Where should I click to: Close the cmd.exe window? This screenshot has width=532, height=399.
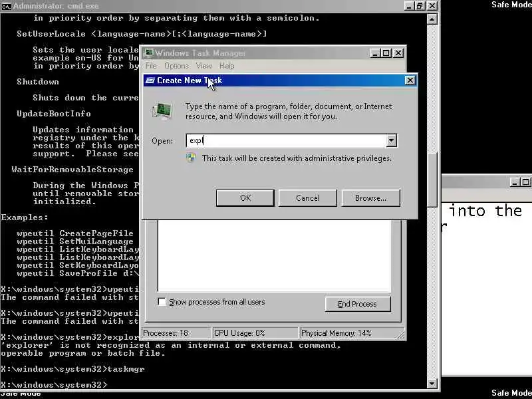pos(432,6)
